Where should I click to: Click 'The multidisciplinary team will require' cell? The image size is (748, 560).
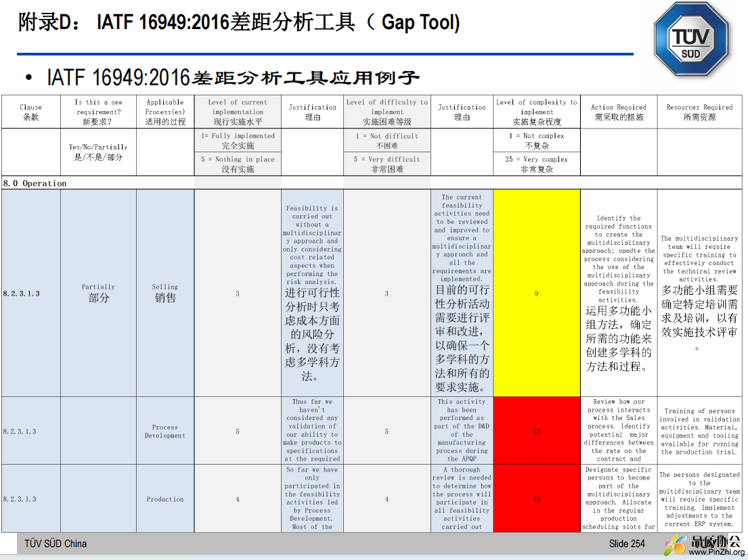(x=699, y=293)
